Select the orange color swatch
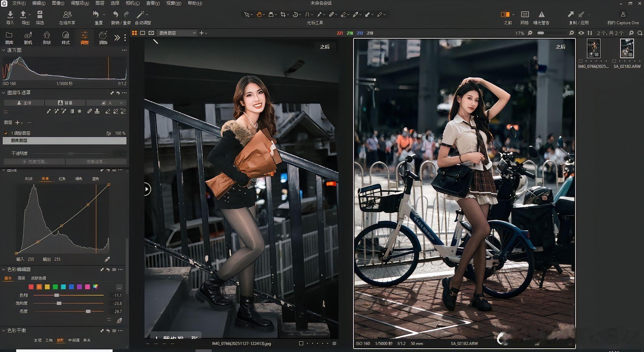 point(39,287)
